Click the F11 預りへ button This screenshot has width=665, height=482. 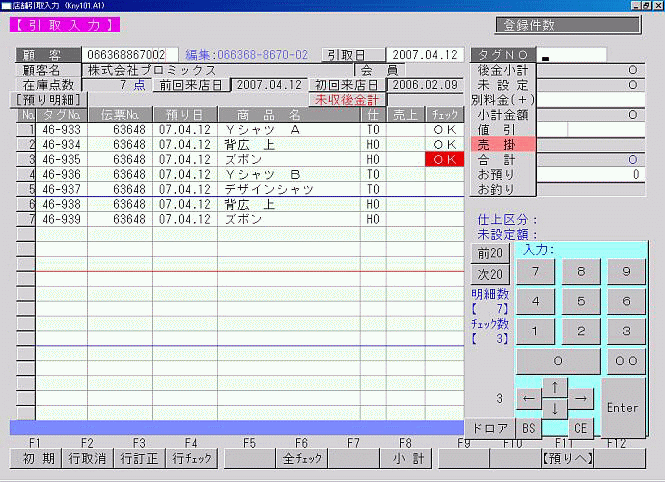pyautogui.click(x=567, y=458)
